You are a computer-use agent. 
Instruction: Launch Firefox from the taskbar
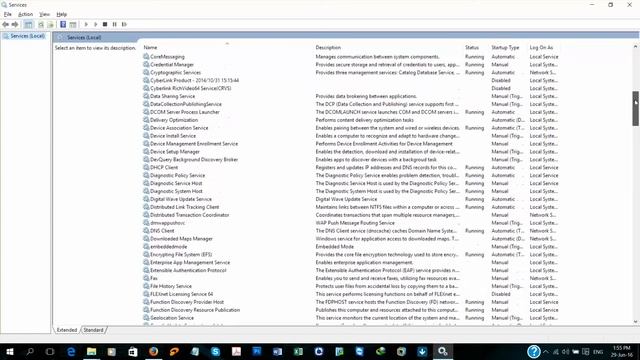click(x=153, y=351)
